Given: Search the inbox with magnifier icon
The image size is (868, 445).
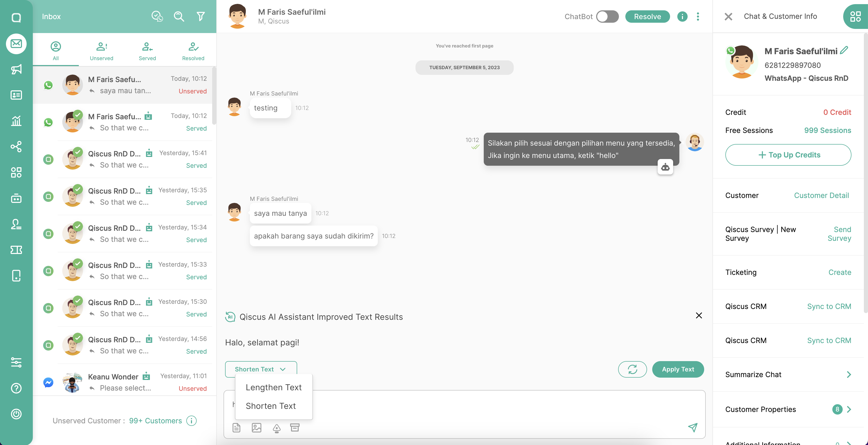Looking at the screenshot, I should (179, 16).
